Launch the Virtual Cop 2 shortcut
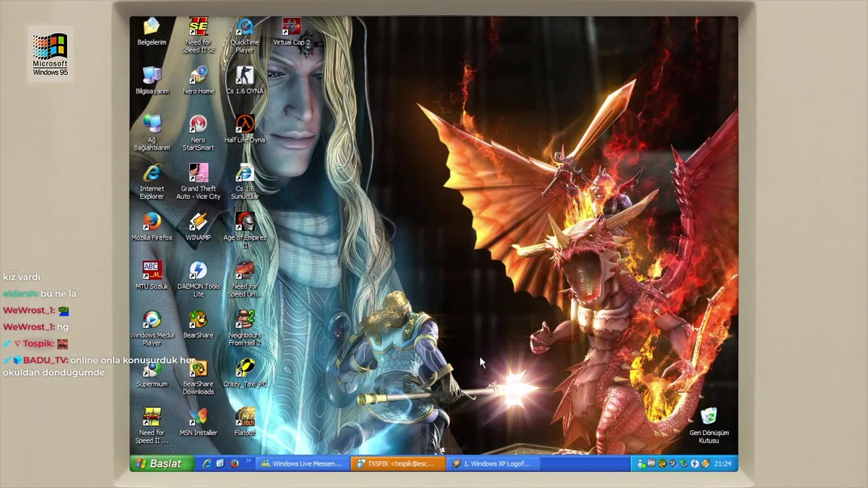 click(x=292, y=33)
